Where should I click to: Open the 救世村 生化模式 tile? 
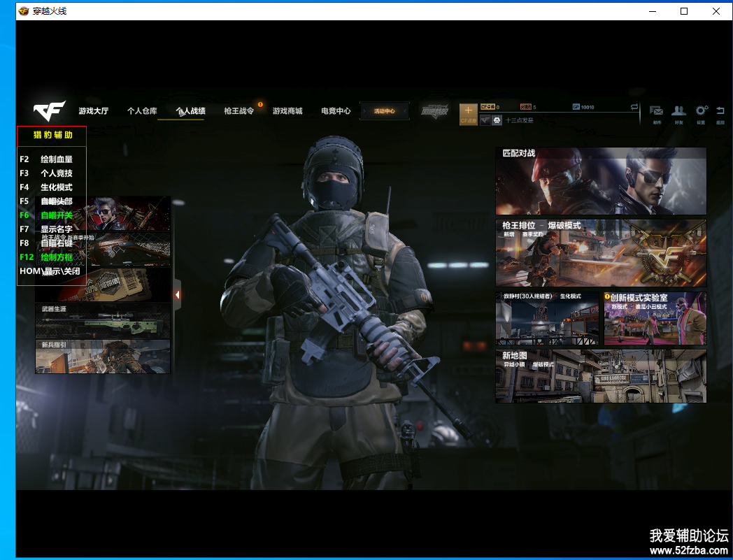tap(547, 318)
